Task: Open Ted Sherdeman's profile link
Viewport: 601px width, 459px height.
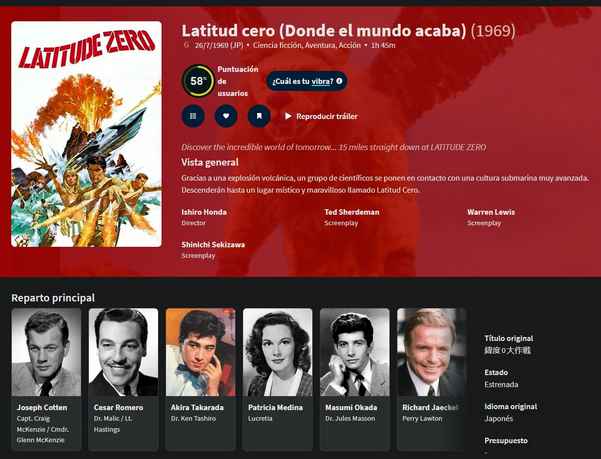Action: click(352, 212)
